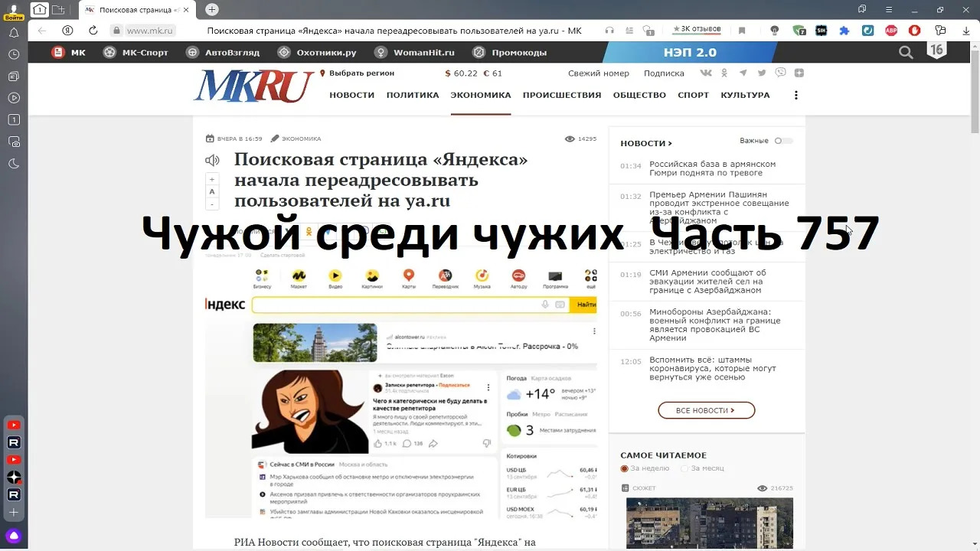The image size is (980, 551).
Task: Increase the article font size with plus
Action: pos(212,179)
